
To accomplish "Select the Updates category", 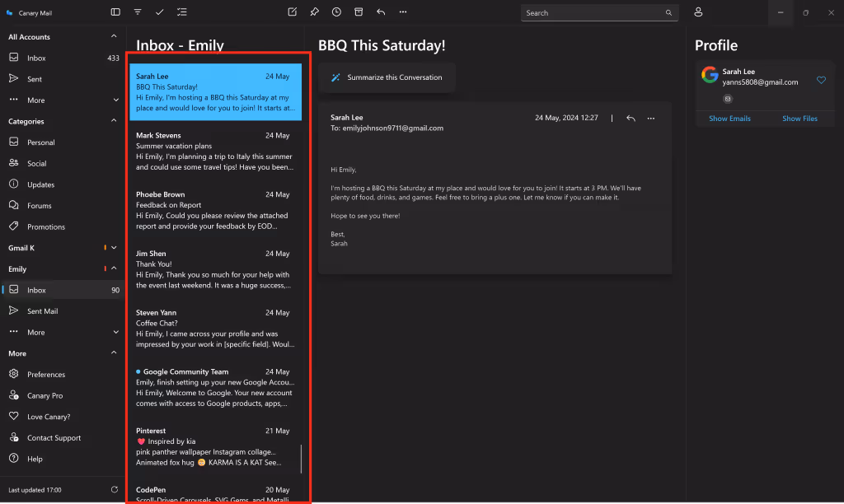I will pos(62,184).
